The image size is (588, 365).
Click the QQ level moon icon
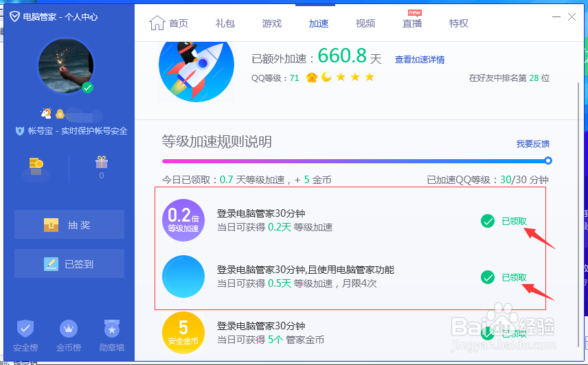coord(326,77)
